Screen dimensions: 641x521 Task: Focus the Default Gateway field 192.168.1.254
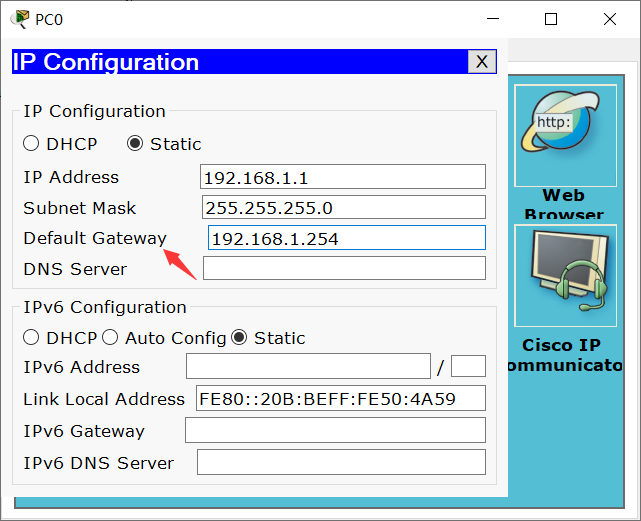coord(347,238)
